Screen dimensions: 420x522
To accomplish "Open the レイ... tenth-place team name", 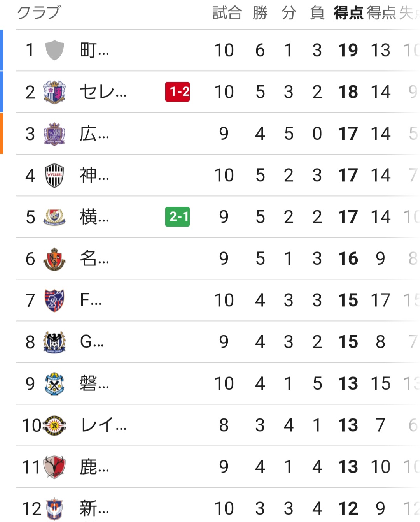I will pyautogui.click(x=103, y=425).
